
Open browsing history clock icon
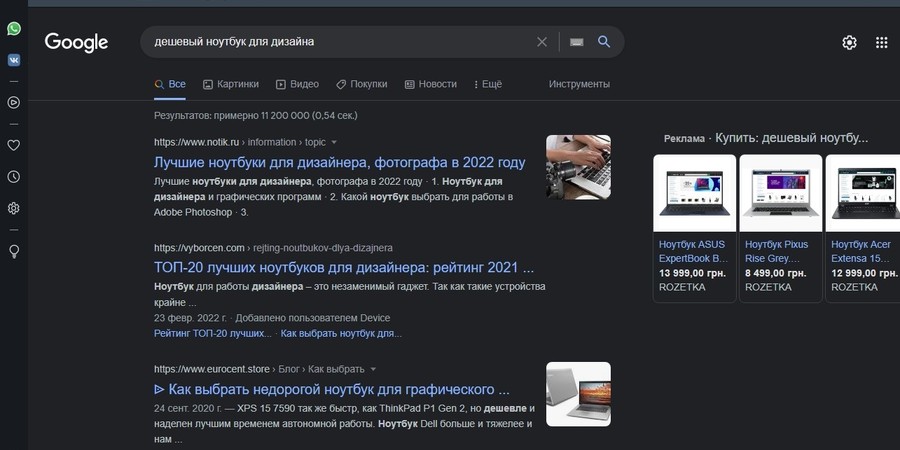[x=14, y=177]
